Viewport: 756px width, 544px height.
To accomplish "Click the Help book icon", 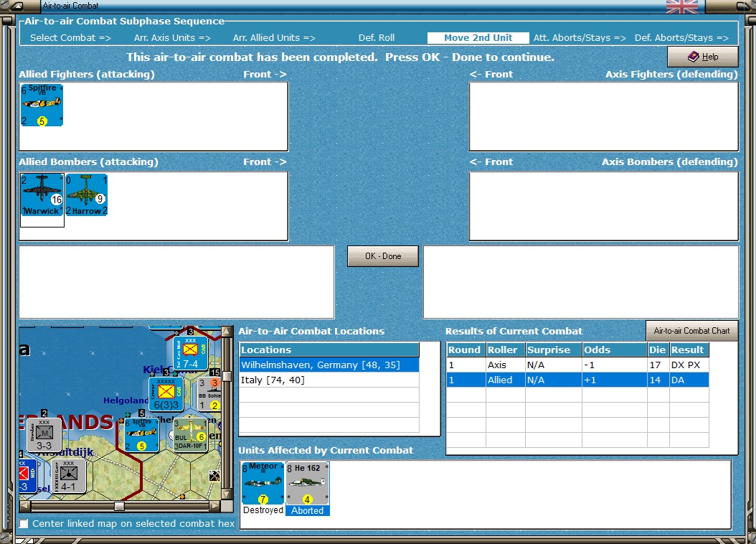I will click(694, 57).
